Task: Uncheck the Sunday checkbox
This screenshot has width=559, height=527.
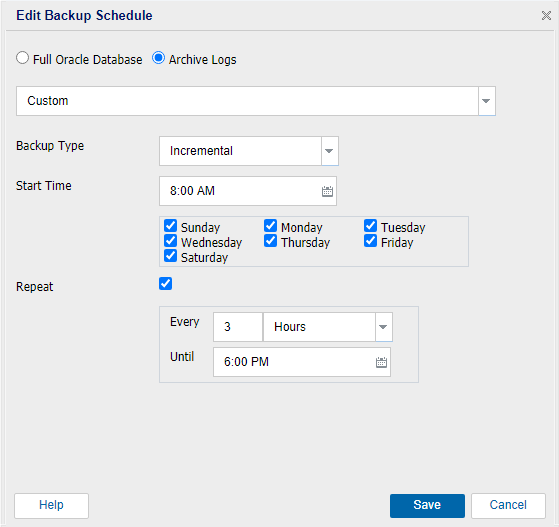Action: [170, 226]
